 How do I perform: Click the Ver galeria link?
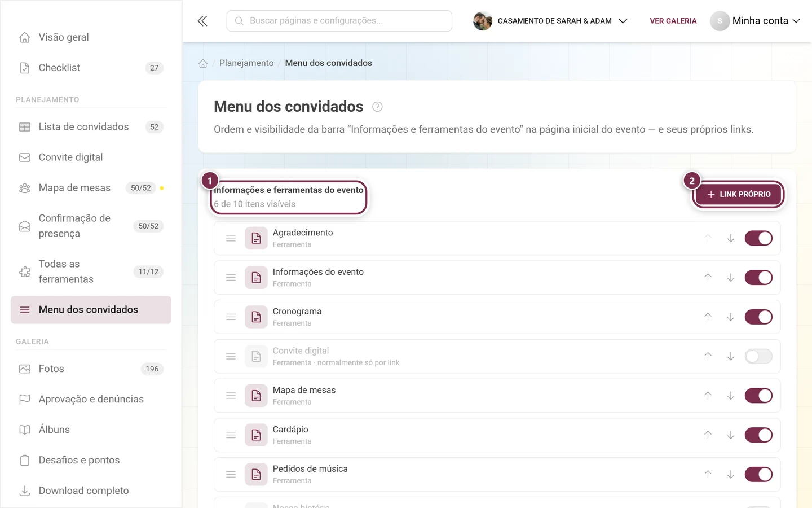point(673,21)
